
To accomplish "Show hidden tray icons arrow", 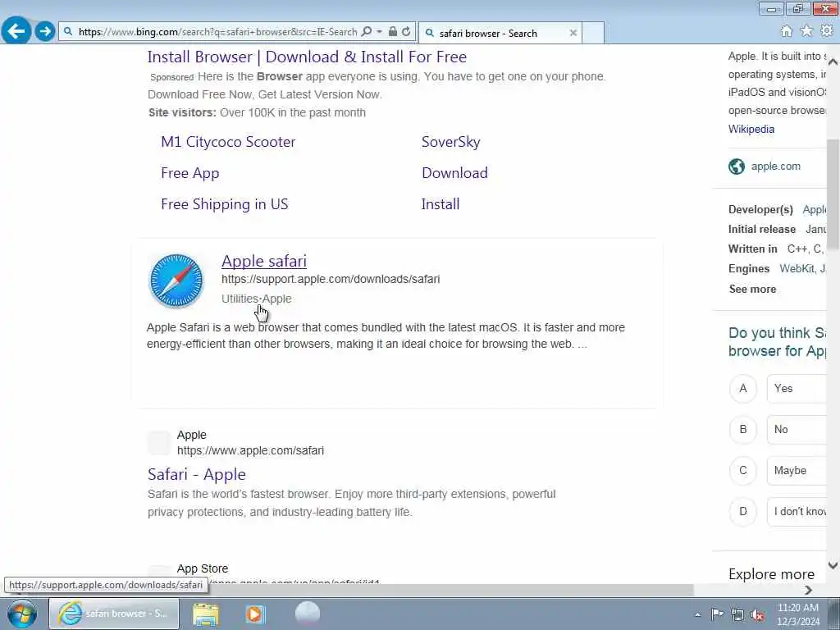I will 697,614.
